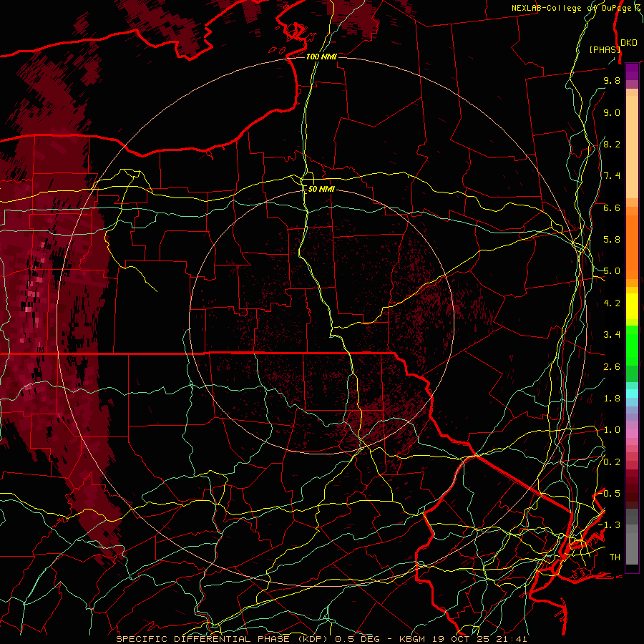Click the DKD label above the color scale
Viewport: 644px width, 644px height.
(628, 43)
